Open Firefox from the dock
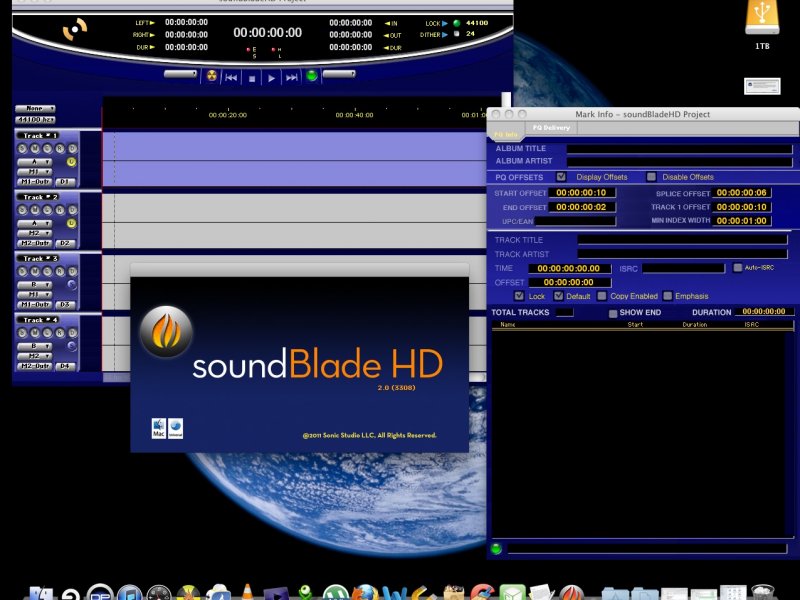The width and height of the screenshot is (800, 600). [x=365, y=593]
